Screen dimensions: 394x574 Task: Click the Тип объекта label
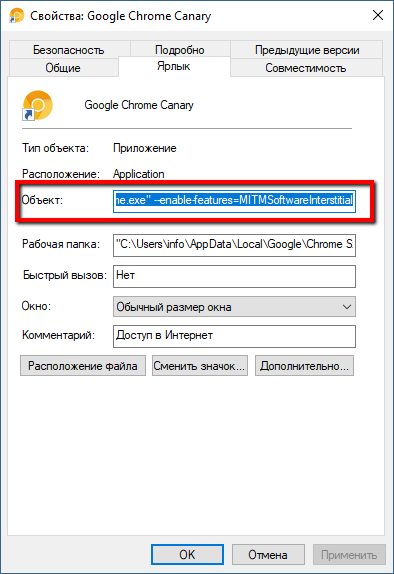(55, 148)
